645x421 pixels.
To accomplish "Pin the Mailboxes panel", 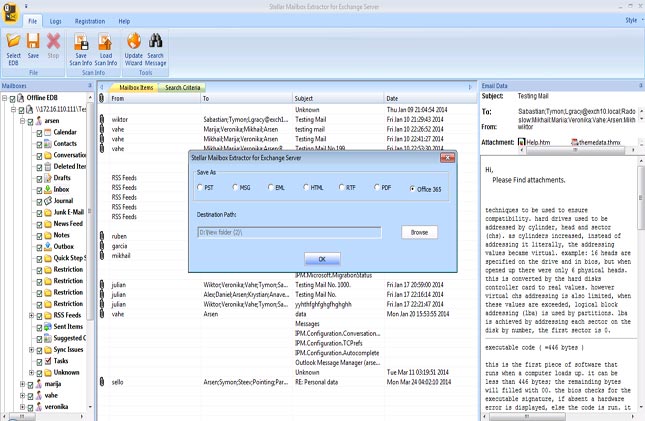I will (x=90, y=86).
